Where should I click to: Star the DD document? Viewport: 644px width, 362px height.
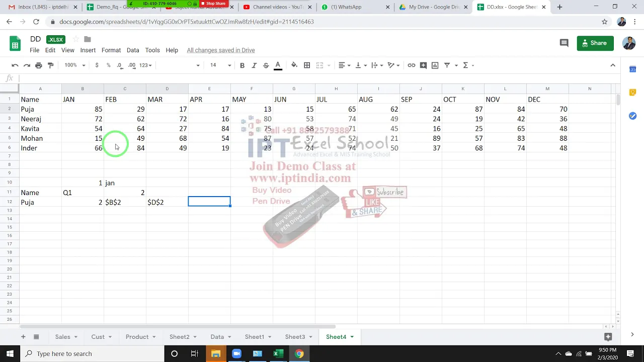75,39
